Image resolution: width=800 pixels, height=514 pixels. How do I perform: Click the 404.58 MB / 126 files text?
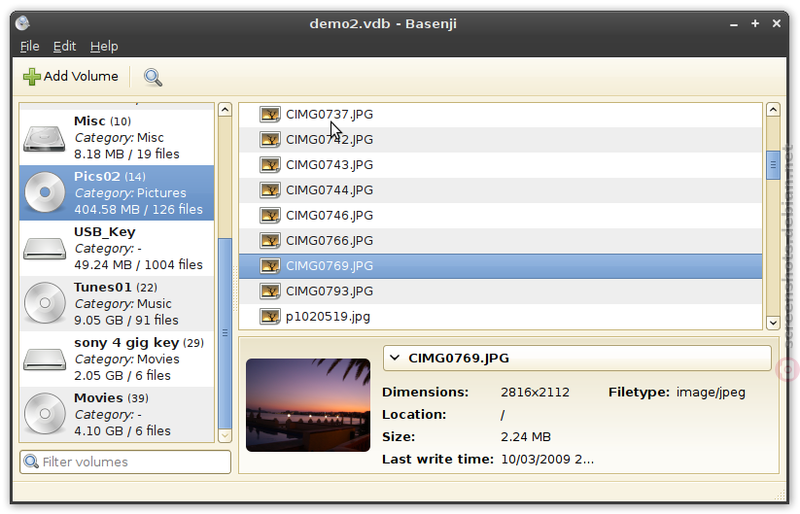point(138,209)
